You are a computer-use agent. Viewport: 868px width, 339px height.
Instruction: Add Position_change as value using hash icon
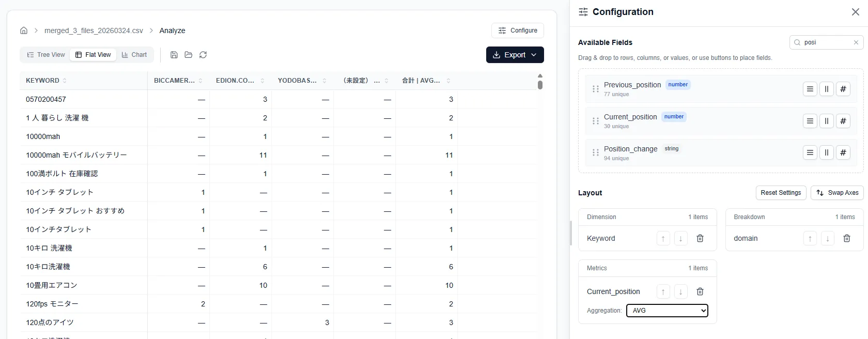pyautogui.click(x=843, y=153)
